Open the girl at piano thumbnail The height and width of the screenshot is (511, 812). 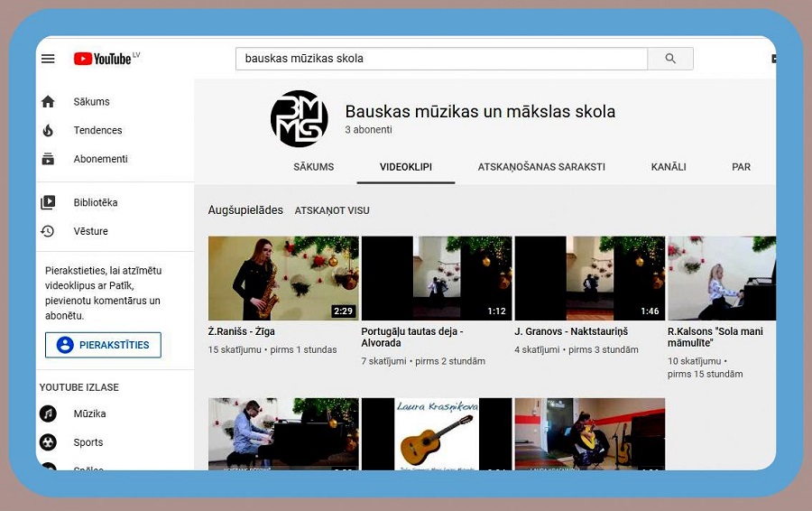click(722, 278)
